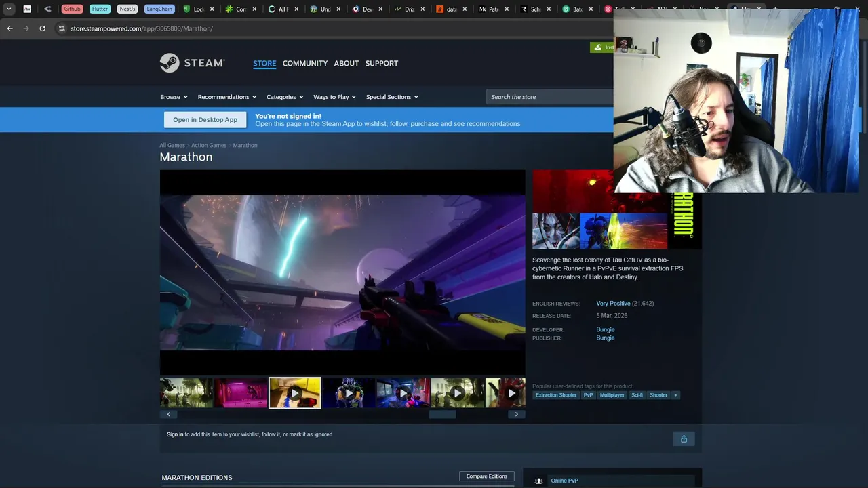Open the NestJs tab group
The width and height of the screenshot is (868, 488).
point(127,9)
